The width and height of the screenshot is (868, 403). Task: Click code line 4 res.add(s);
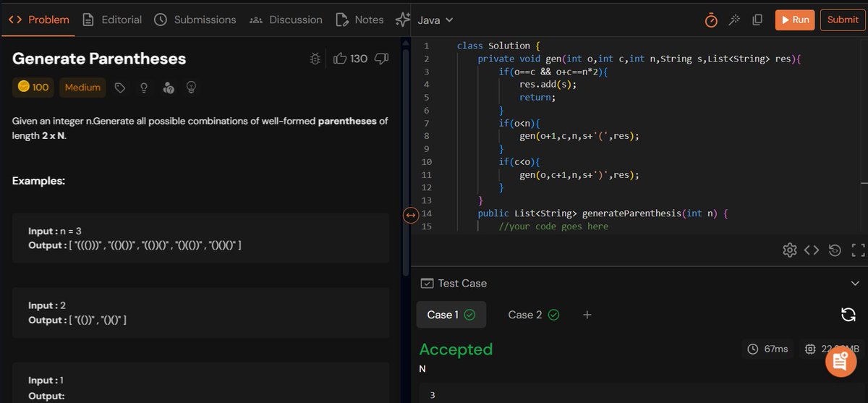(548, 84)
